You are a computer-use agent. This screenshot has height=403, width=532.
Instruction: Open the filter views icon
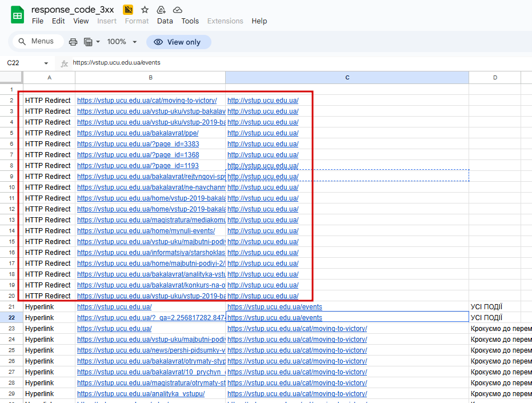[88, 42]
